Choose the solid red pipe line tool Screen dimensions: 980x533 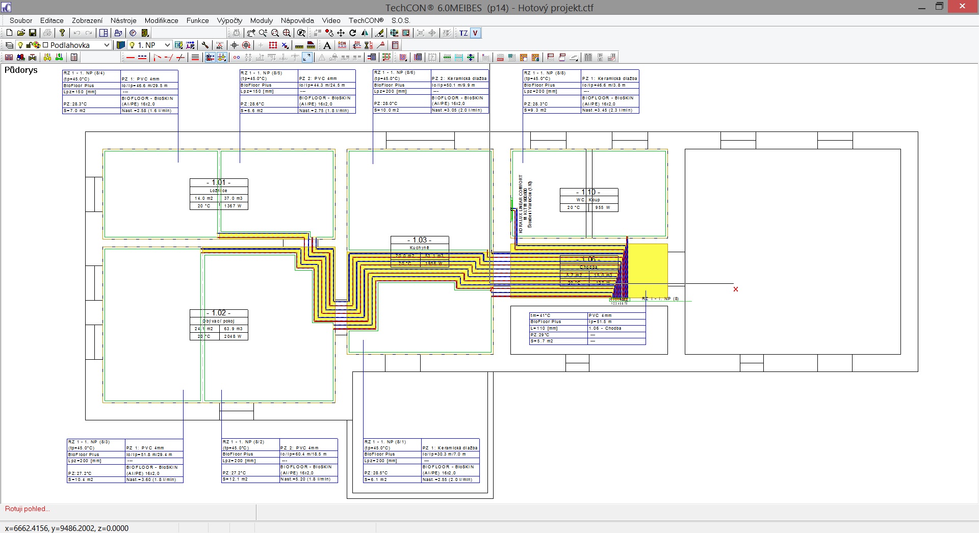(131, 58)
